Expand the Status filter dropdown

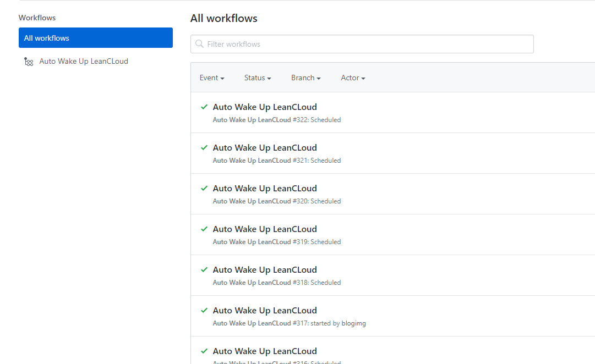point(258,78)
